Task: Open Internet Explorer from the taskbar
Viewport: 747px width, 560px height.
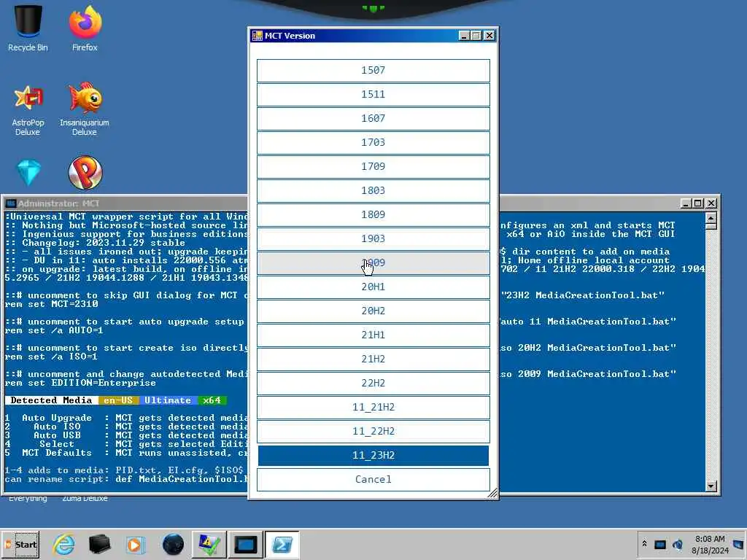Action: pos(64,544)
